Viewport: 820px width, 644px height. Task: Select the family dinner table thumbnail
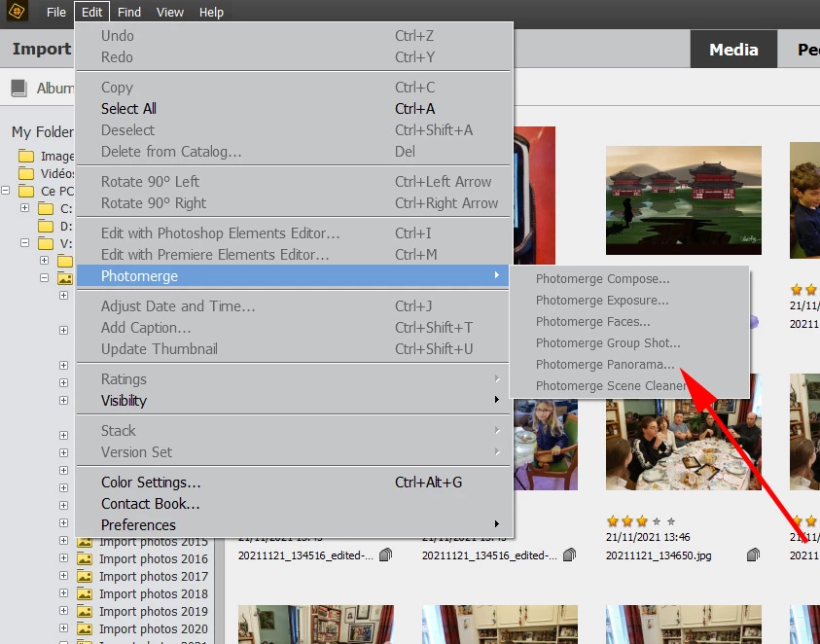pos(684,444)
